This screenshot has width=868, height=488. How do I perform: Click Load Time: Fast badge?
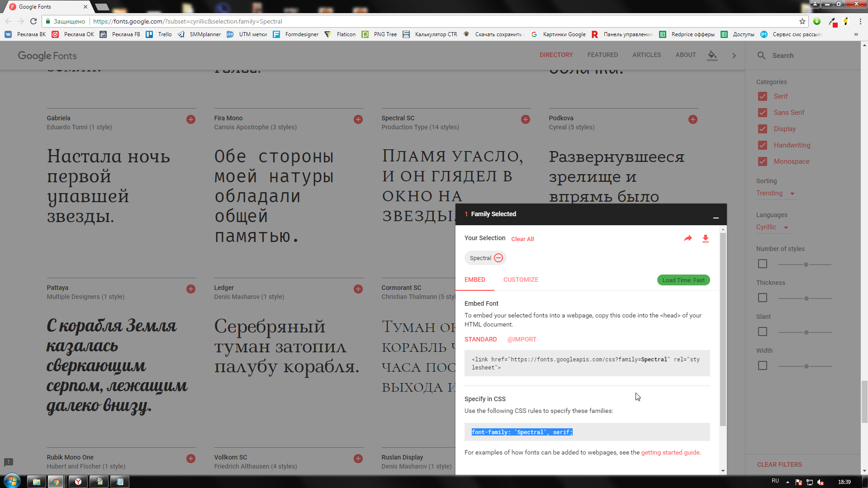(683, 280)
